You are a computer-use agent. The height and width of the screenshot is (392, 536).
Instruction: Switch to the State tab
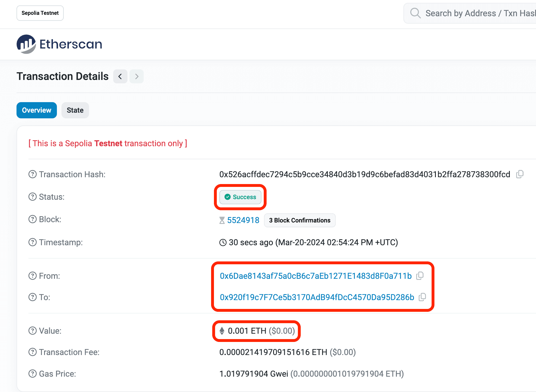75,110
